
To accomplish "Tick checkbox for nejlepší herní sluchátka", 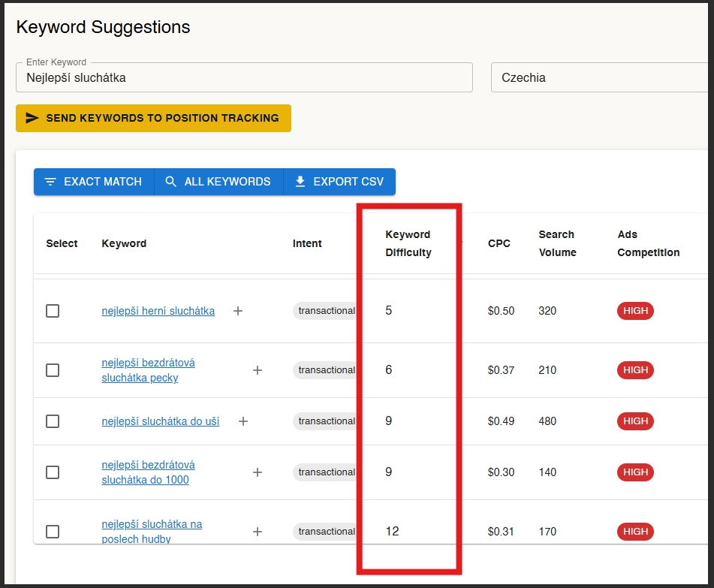I will tap(53, 311).
